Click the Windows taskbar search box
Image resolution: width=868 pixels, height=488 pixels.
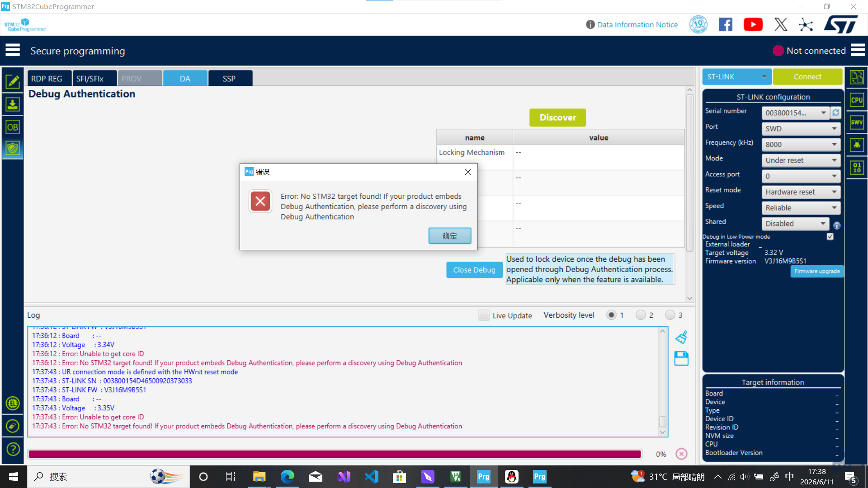108,477
